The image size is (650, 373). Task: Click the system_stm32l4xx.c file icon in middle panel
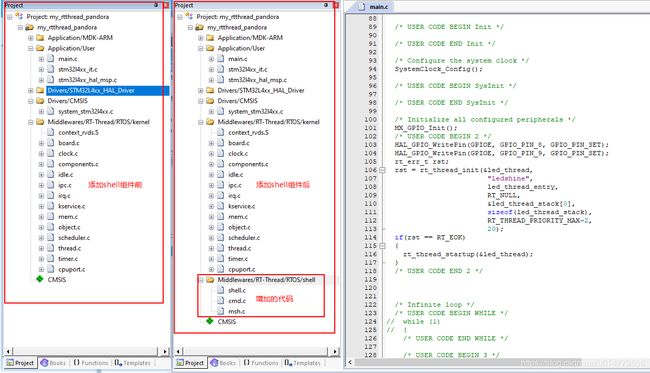click(x=221, y=111)
